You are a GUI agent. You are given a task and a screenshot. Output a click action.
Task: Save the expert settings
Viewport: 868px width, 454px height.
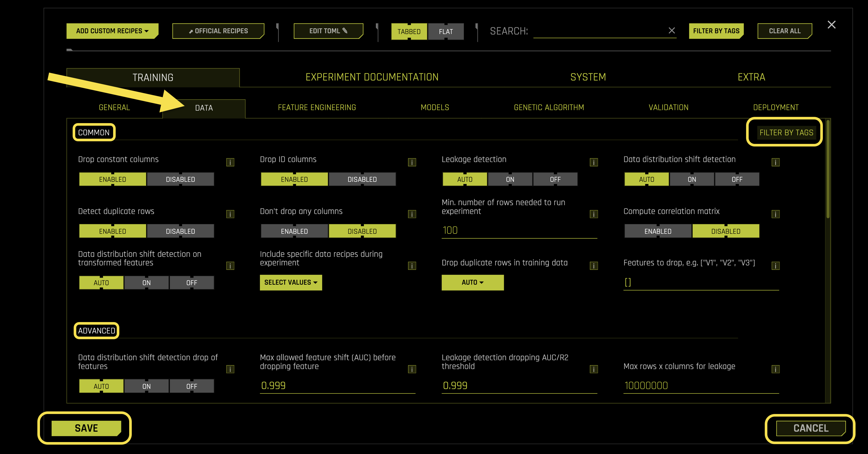(x=86, y=428)
